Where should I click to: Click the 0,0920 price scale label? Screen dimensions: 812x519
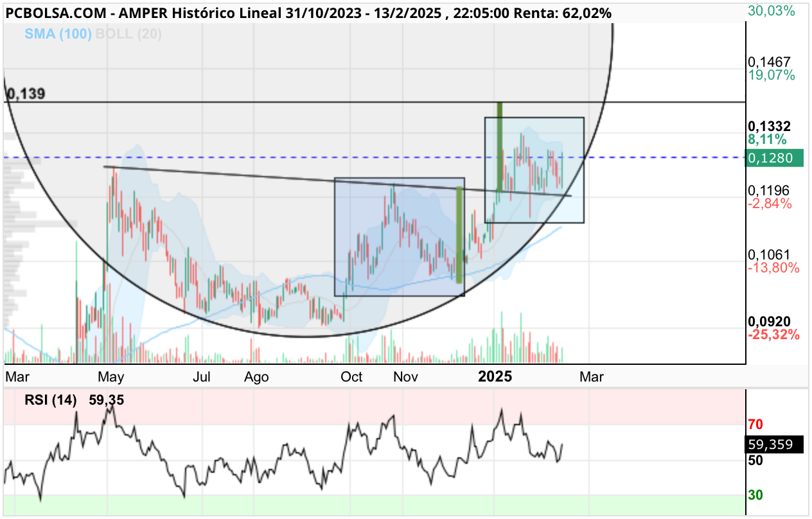tap(769, 322)
